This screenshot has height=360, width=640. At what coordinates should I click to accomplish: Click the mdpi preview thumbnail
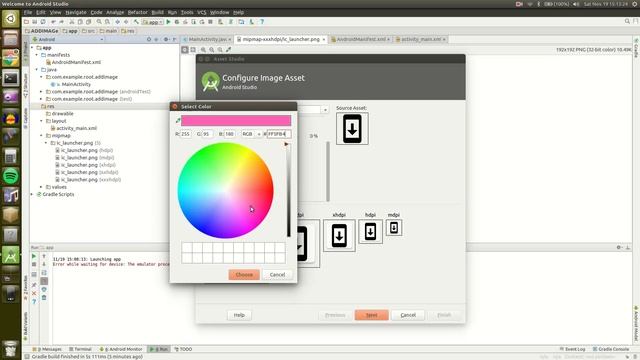(394, 228)
